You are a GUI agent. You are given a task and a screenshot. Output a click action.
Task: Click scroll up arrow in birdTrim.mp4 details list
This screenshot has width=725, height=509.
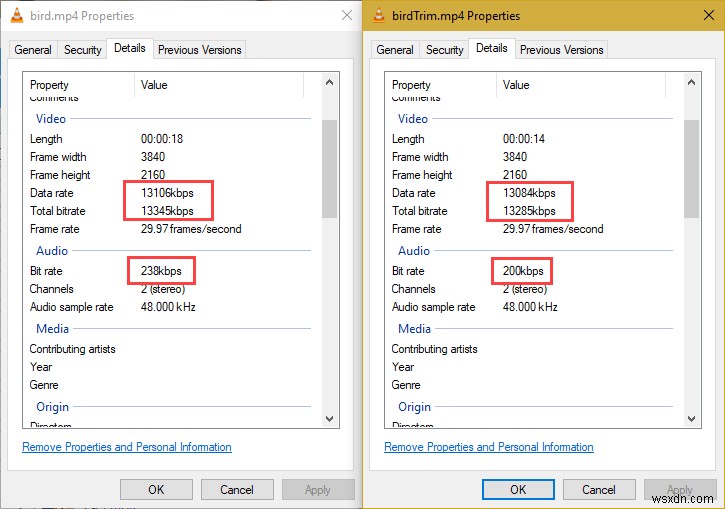coord(691,83)
